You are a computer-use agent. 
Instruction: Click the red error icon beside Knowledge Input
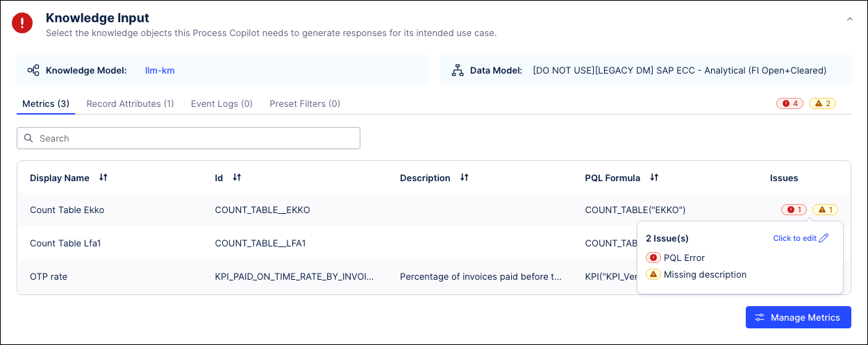(x=22, y=23)
